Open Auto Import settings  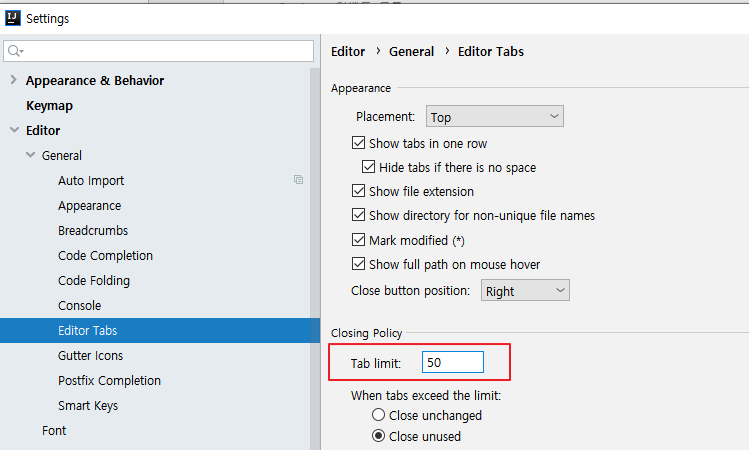[x=91, y=181]
